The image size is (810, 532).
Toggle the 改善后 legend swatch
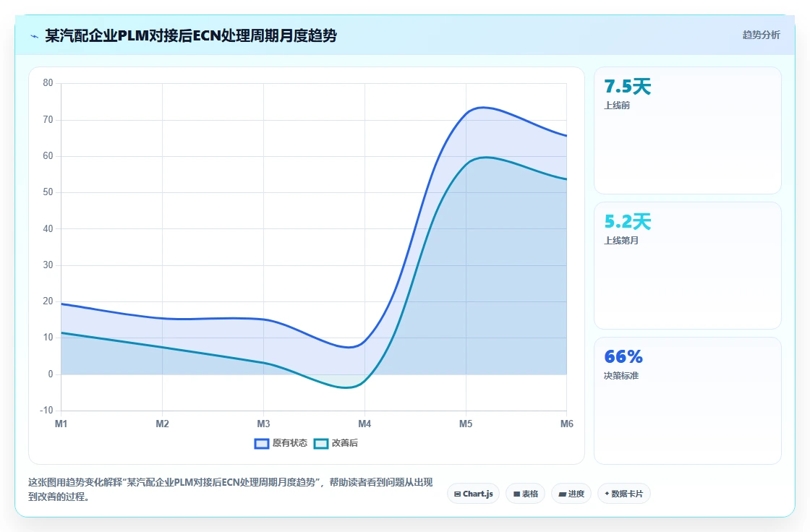click(x=321, y=444)
